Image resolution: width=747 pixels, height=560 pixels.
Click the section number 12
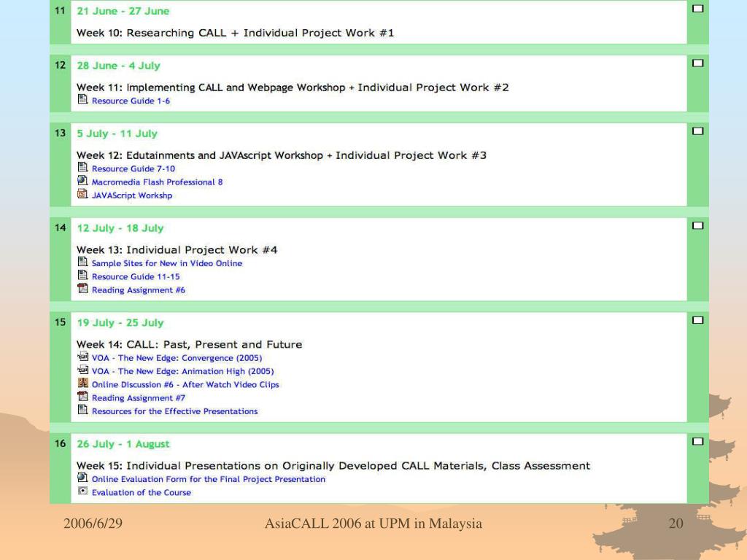(60, 65)
